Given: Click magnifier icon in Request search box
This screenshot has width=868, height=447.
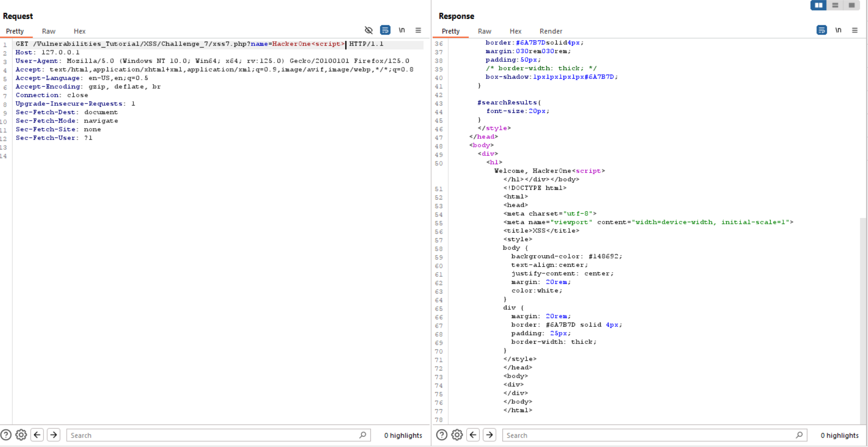Looking at the screenshot, I should pyautogui.click(x=363, y=435).
